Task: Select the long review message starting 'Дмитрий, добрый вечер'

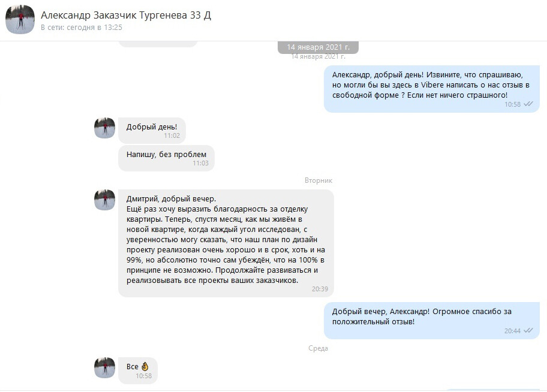Action: point(226,243)
